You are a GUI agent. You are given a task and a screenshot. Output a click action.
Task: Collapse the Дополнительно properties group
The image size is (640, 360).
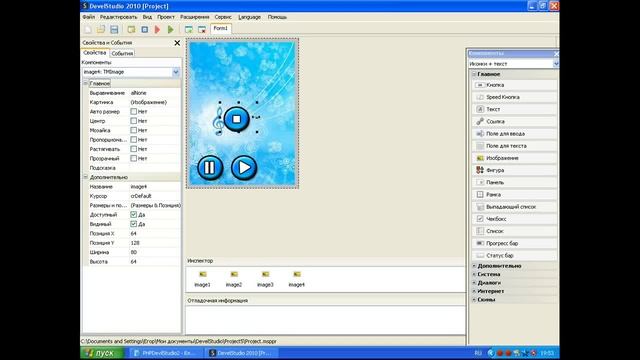[x=86, y=177]
